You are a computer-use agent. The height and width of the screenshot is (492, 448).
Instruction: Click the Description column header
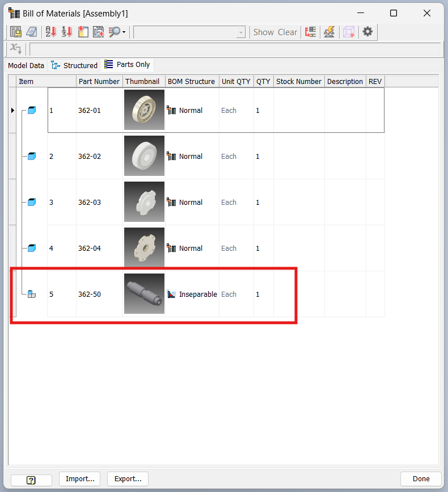pos(345,82)
